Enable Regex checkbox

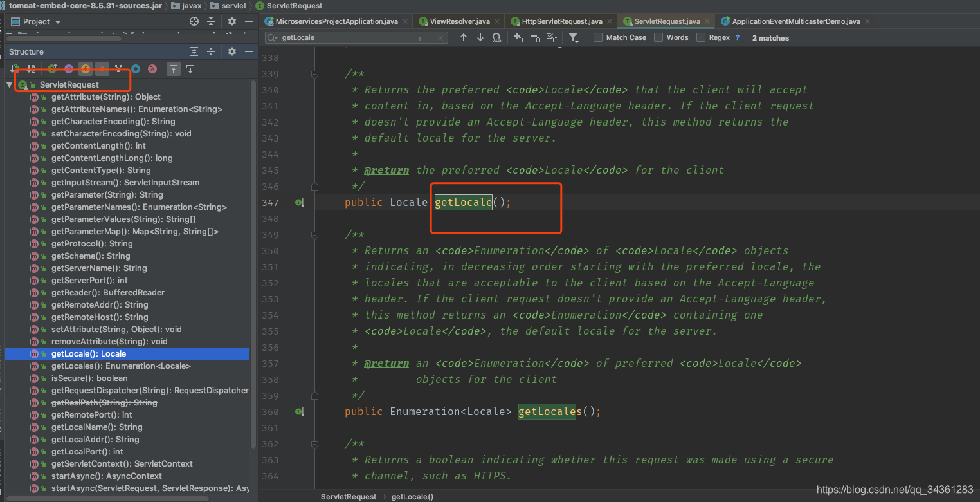pyautogui.click(x=701, y=37)
